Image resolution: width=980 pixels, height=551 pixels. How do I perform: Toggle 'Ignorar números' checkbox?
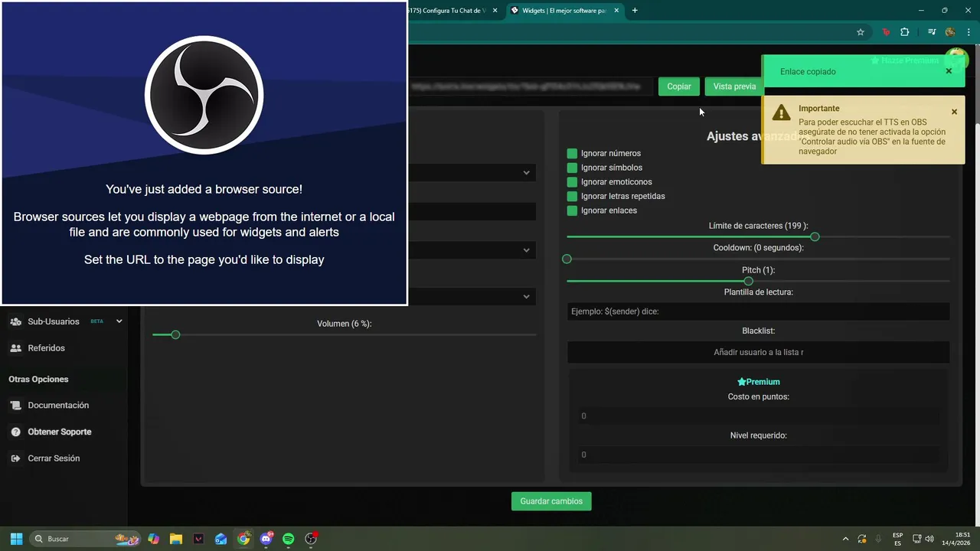click(572, 153)
